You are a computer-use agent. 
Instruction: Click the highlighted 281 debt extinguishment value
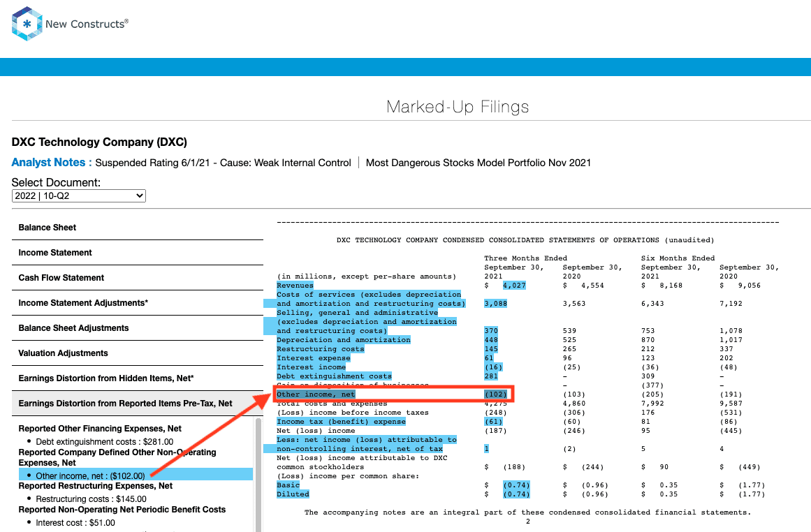(x=491, y=376)
